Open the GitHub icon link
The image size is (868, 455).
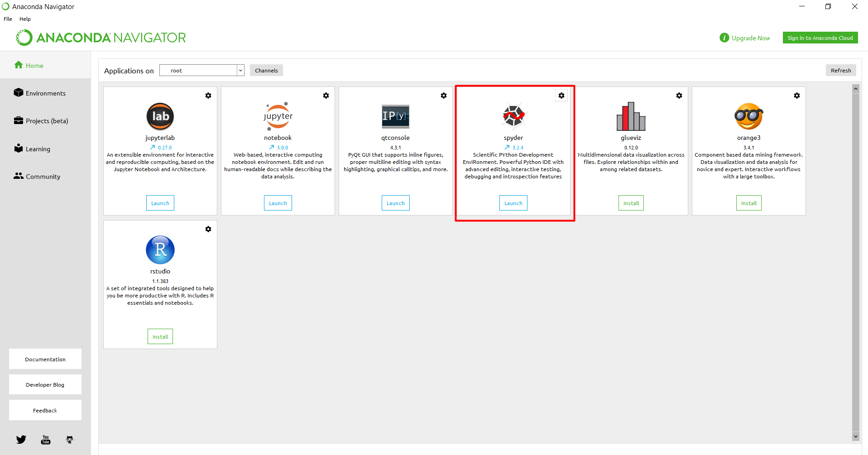tap(70, 440)
